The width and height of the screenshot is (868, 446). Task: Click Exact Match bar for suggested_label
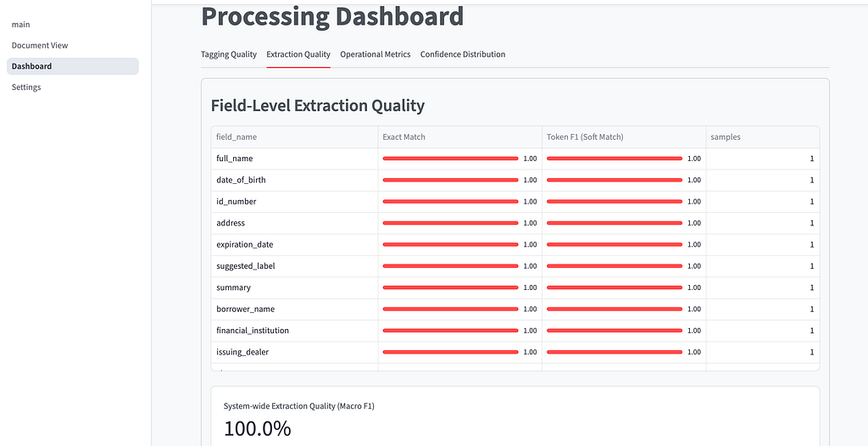(451, 266)
